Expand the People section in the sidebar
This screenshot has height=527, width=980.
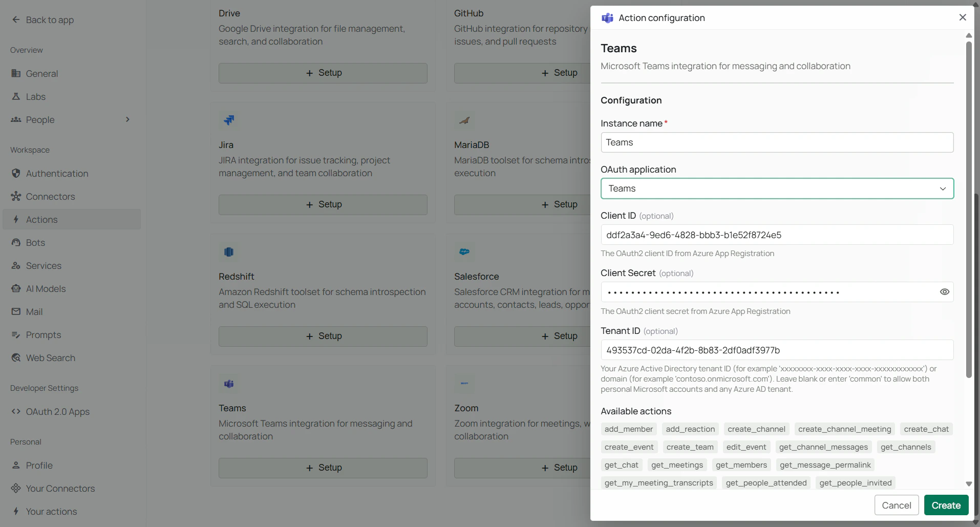pyautogui.click(x=127, y=119)
